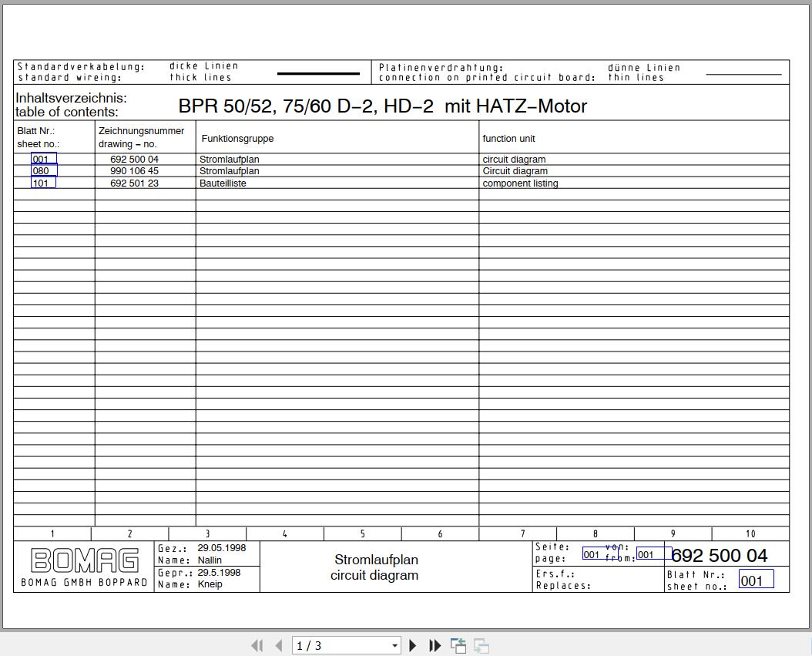
Task: Open the page number dropdown arrow
Action: coord(395,646)
